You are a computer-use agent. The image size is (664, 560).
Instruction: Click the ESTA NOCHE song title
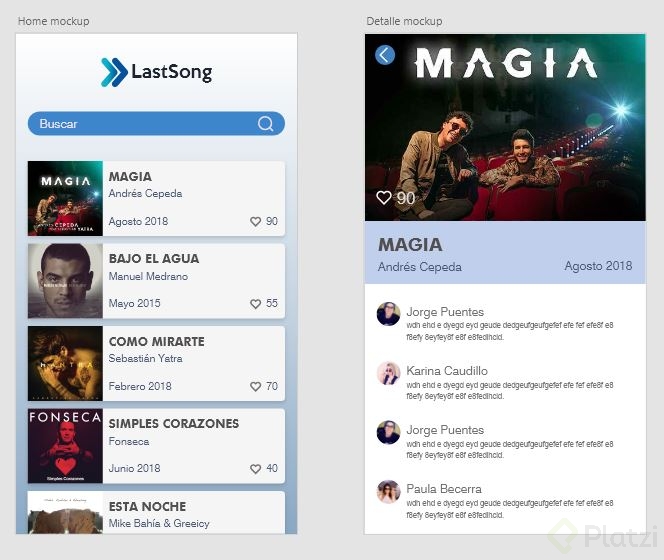(147, 506)
